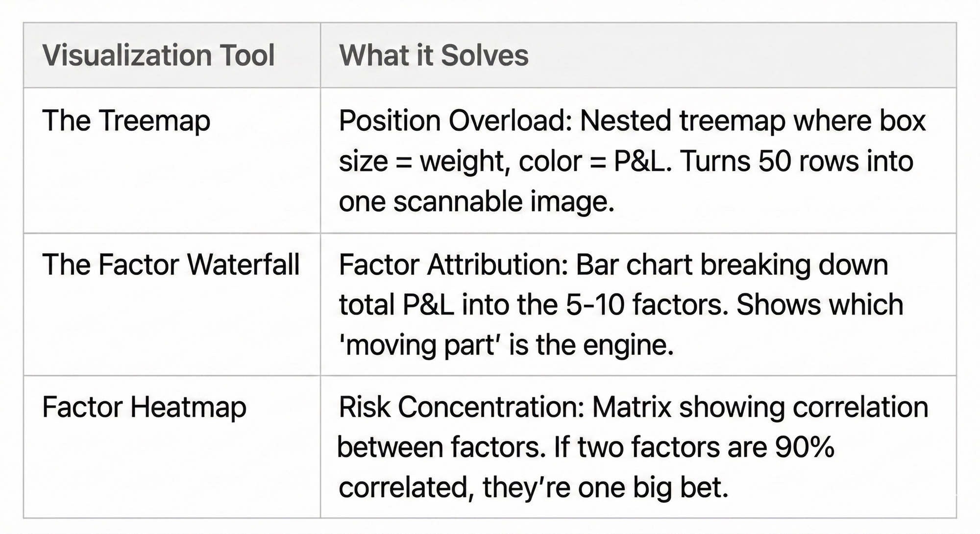Click the "90%" figure
The width and height of the screenshot is (980, 534).
coord(805,447)
